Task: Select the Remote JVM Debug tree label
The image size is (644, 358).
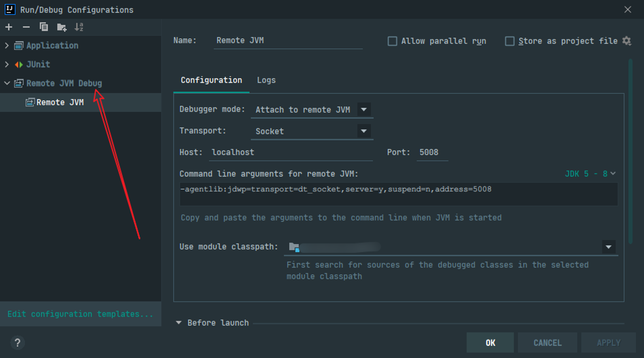Action: point(64,83)
